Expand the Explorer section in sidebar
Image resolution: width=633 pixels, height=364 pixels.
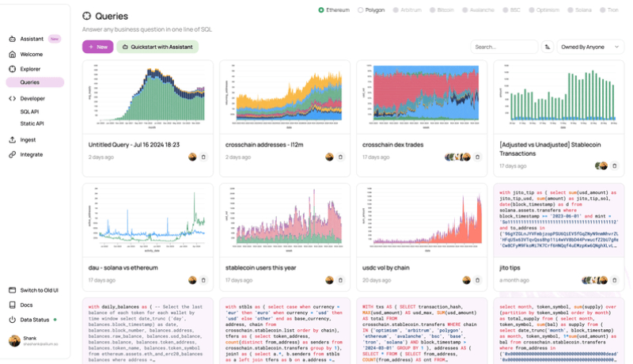pos(30,69)
